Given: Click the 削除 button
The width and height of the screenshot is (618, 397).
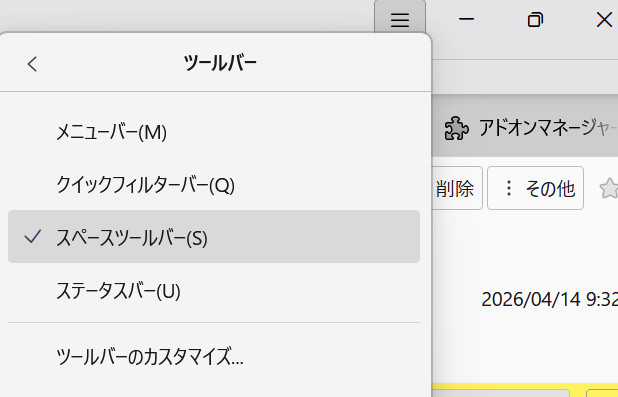Looking at the screenshot, I should pyautogui.click(x=457, y=188).
